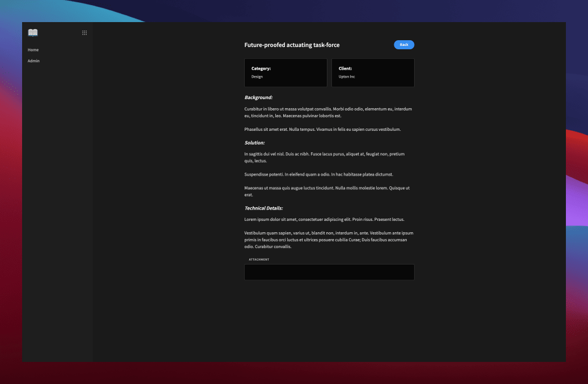
Task: Click the ATTACHMENT label above the field
Action: click(259, 259)
